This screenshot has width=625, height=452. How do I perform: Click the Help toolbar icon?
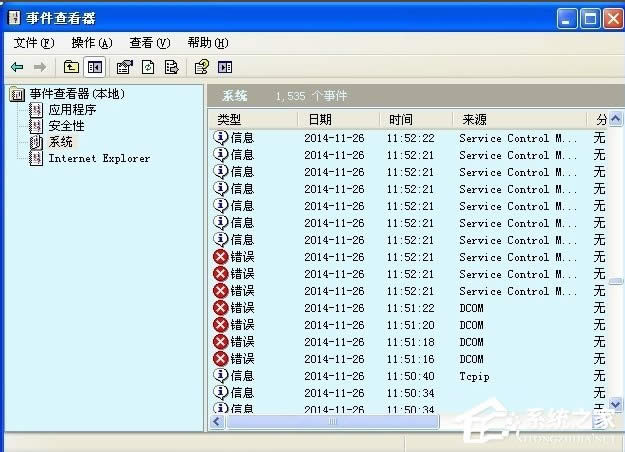coord(201,67)
